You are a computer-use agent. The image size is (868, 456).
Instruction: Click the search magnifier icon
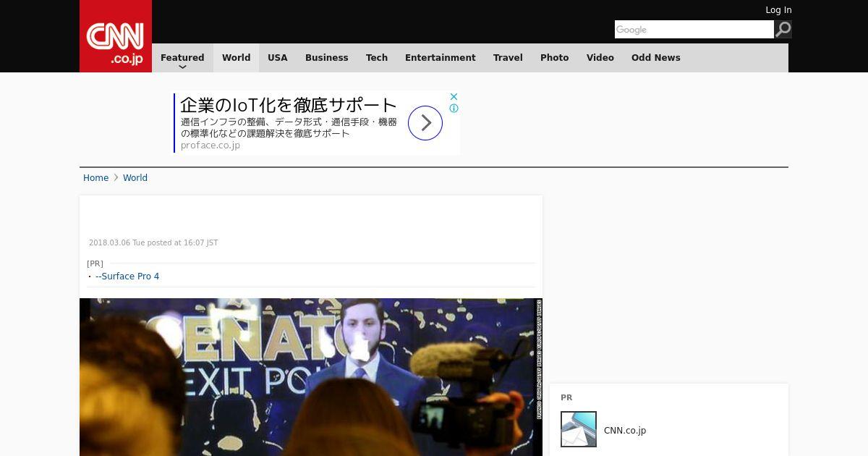783,29
